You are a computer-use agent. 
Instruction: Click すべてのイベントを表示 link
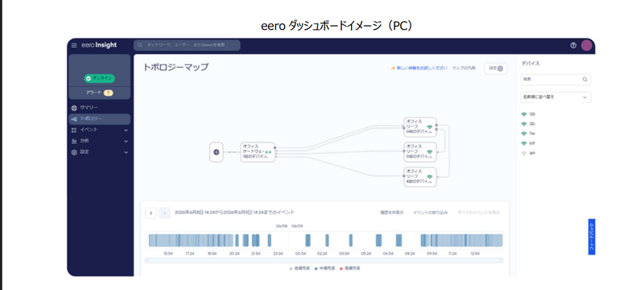[x=479, y=213]
